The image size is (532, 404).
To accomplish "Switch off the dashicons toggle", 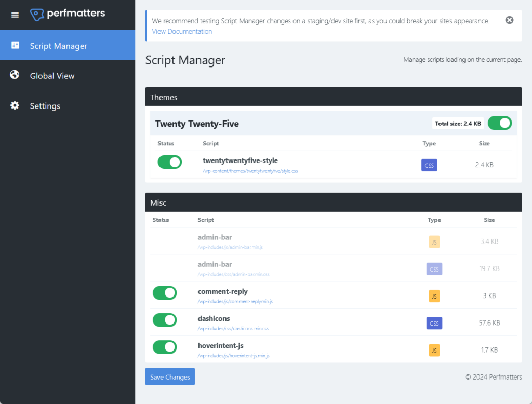I will pyautogui.click(x=165, y=320).
